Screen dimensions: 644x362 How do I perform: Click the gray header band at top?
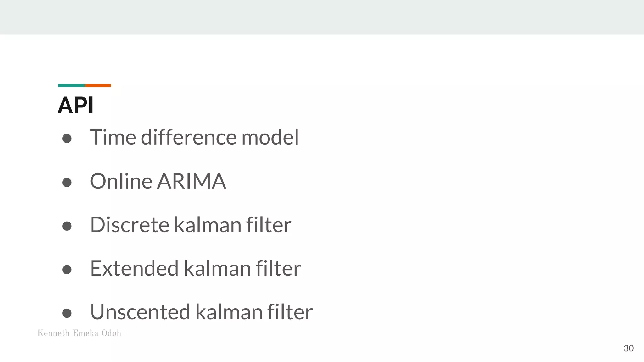(322, 17)
